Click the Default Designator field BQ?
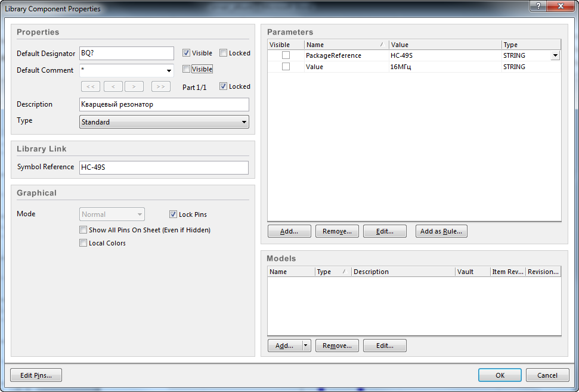This screenshot has width=579, height=392. (x=126, y=53)
